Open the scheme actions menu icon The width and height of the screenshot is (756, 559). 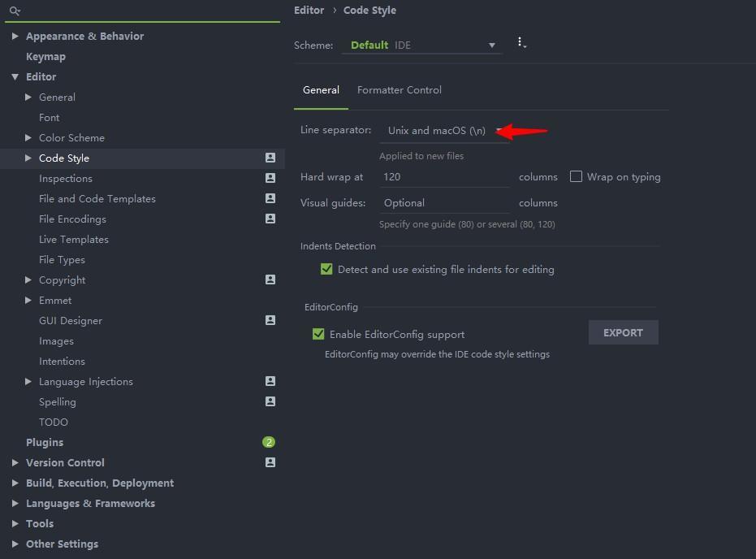521,44
